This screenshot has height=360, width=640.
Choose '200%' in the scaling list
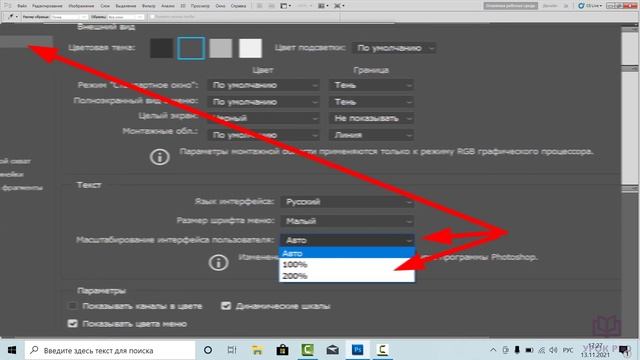click(347, 276)
